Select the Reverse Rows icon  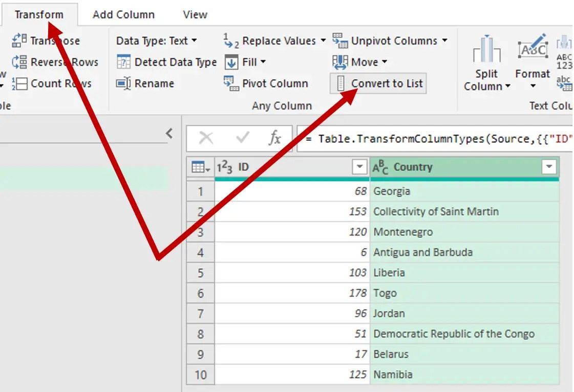coord(19,62)
